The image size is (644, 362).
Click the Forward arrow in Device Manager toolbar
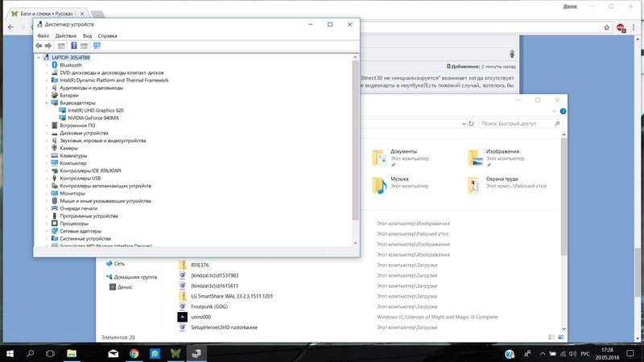pos(48,46)
